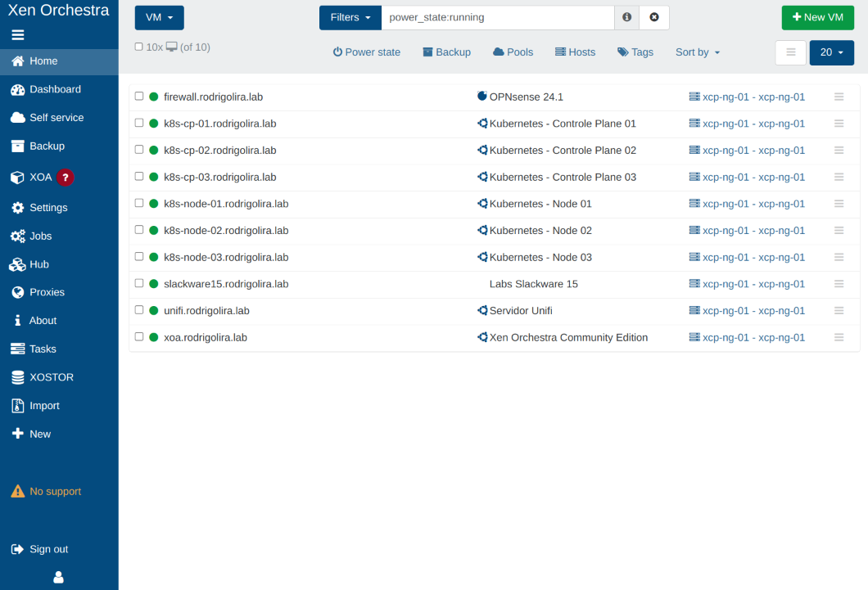
Task: Open the user profile icon at the sidebar bottom
Action: click(x=58, y=577)
